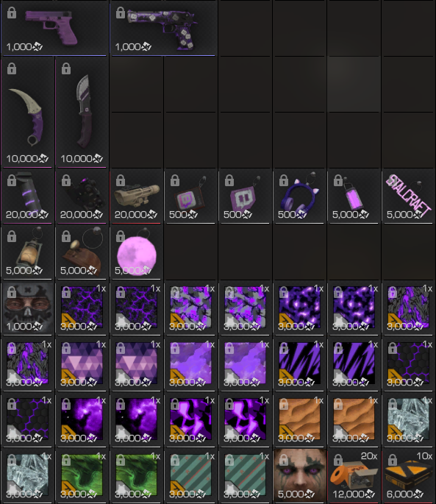
Task: Choose the purple karambit knife
Action: tap(27, 112)
